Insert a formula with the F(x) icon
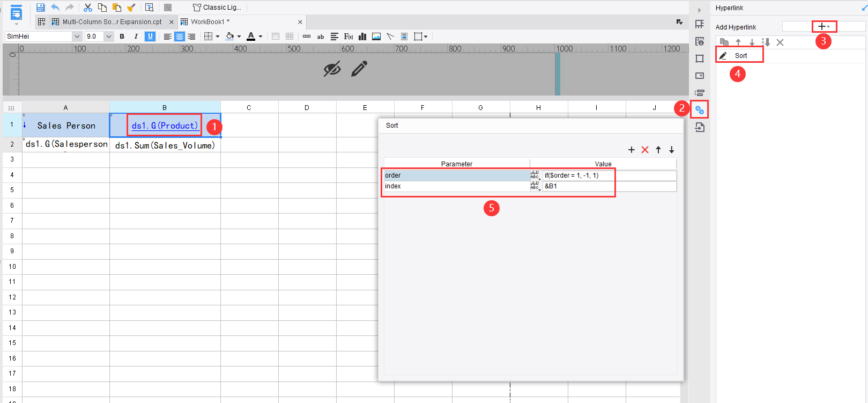 coord(348,36)
